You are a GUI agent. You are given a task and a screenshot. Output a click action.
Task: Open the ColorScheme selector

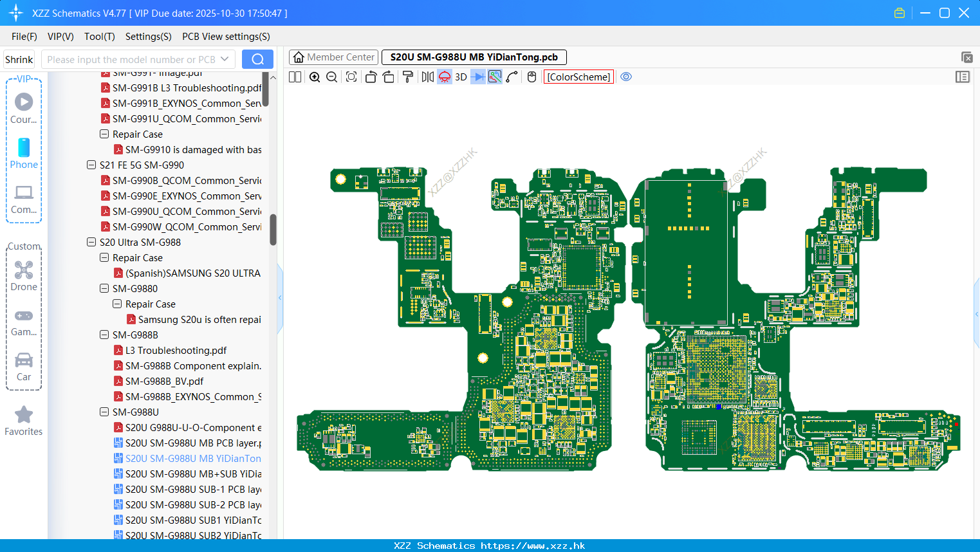click(578, 77)
